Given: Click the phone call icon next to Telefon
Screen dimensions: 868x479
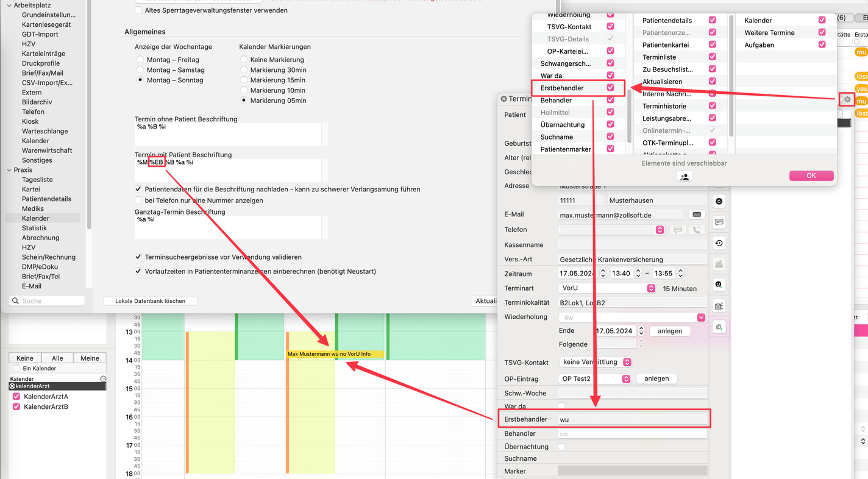Looking at the screenshot, I should (696, 230).
